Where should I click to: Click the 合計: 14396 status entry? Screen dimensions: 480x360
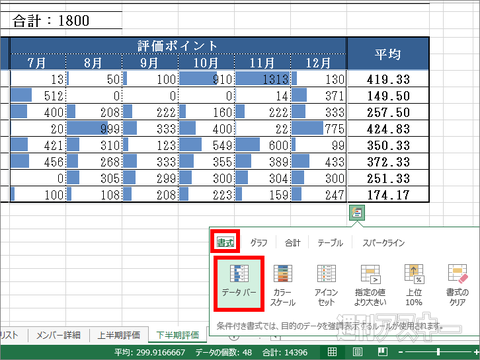coord(285,352)
